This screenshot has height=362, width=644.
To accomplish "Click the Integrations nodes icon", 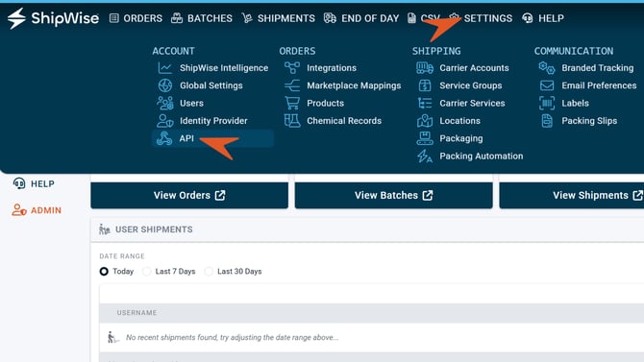I will click(292, 68).
